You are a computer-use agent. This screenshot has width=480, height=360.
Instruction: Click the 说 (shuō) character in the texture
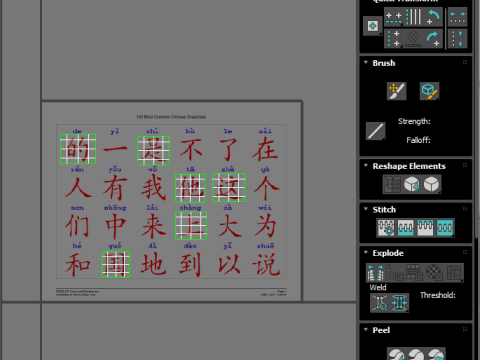click(266, 264)
